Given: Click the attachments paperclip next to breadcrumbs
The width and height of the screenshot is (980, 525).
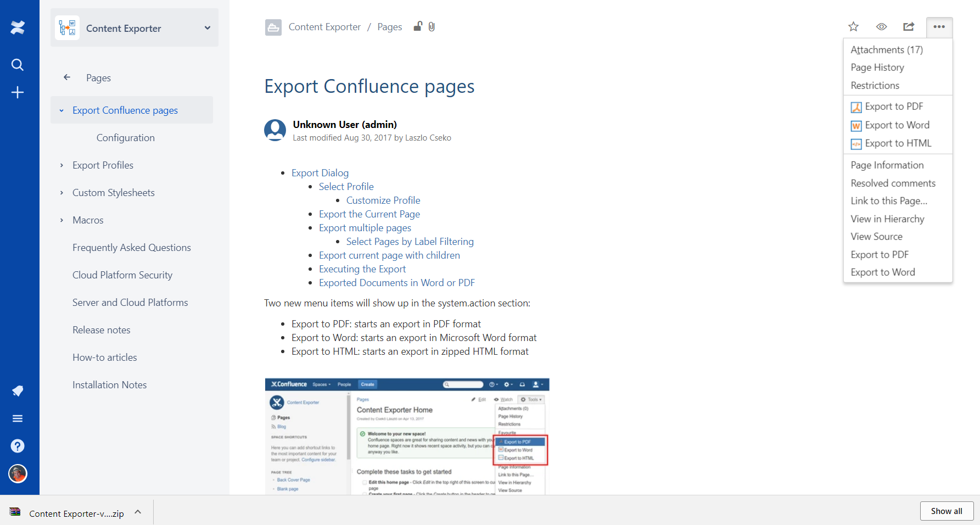Looking at the screenshot, I should pyautogui.click(x=432, y=26).
